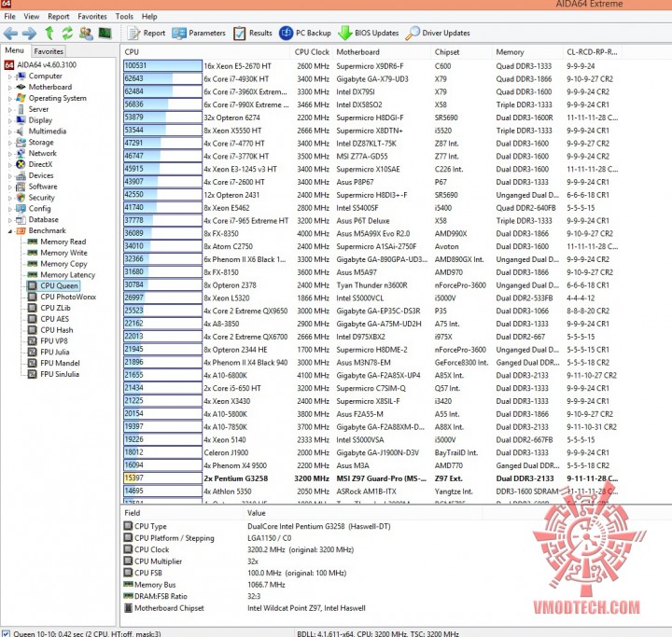
Task: Open the FPU Mandel benchmark
Action: tap(60, 363)
